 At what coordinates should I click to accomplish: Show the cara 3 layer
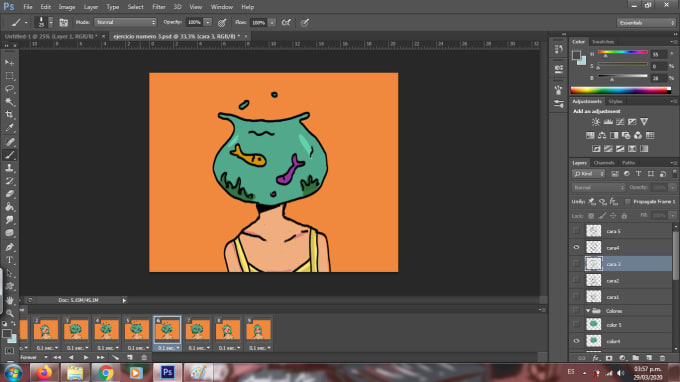576,264
